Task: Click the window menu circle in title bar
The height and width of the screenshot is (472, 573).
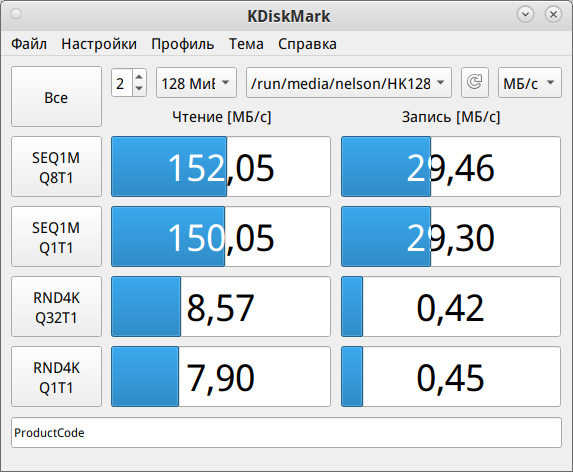Action: pyautogui.click(x=16, y=14)
